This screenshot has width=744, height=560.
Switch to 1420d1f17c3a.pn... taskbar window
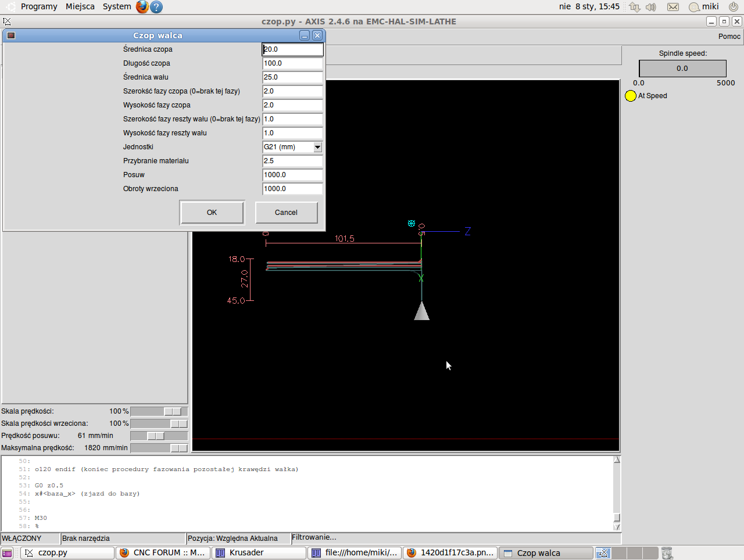coord(450,553)
